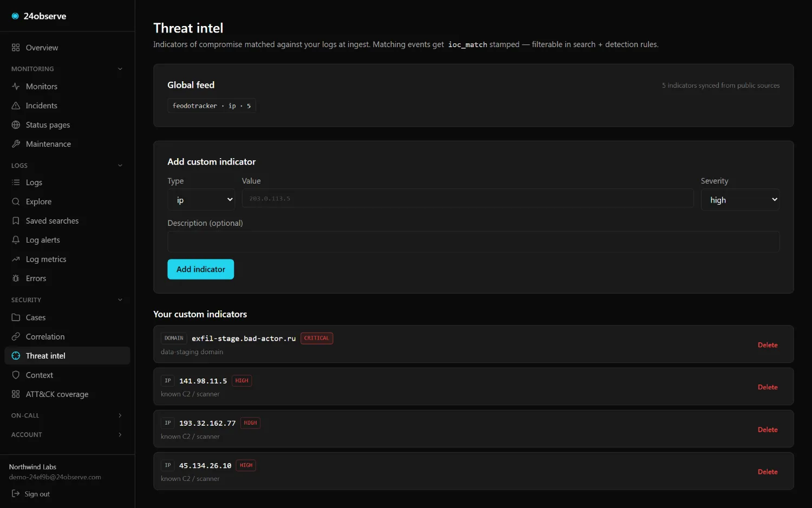Click the Threat intel crosshair icon
This screenshot has height=508, width=812.
16,356
